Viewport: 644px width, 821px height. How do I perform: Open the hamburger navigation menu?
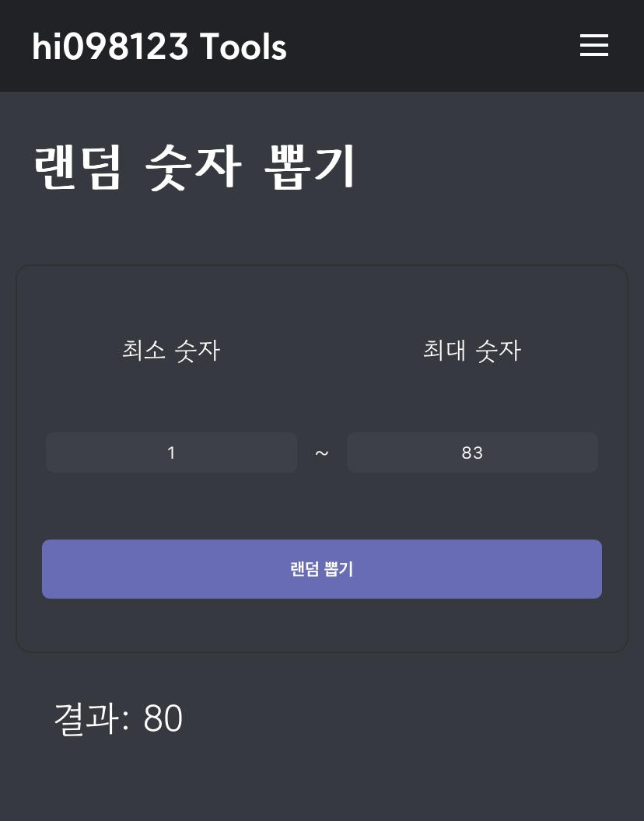593,46
